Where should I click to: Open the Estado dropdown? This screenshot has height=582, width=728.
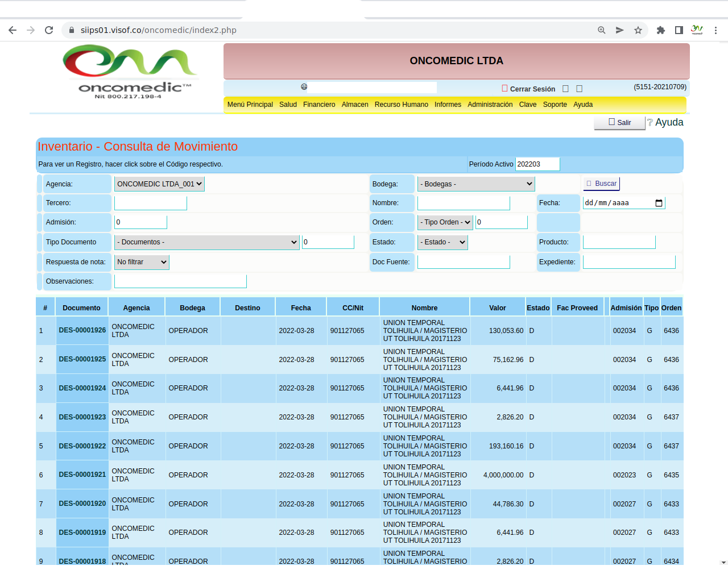click(x=442, y=242)
